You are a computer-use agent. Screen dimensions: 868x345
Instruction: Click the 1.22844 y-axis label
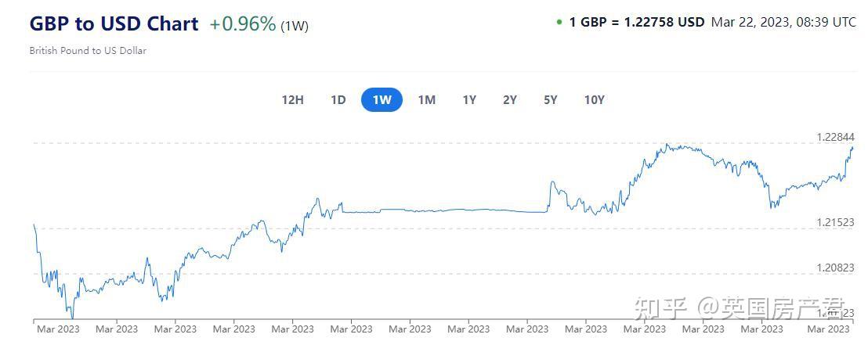point(836,137)
